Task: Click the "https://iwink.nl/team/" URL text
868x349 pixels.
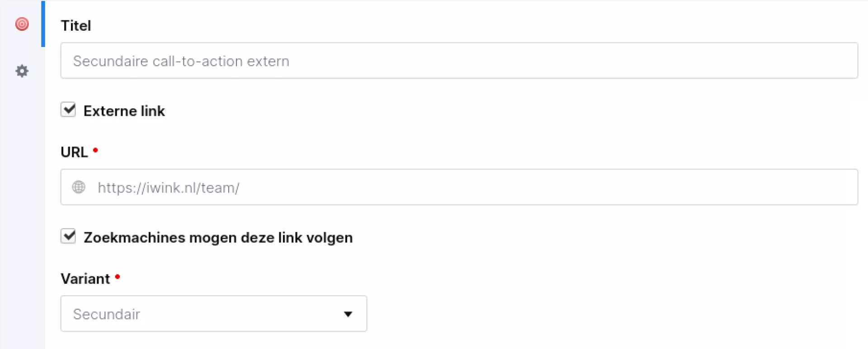Action: (169, 188)
